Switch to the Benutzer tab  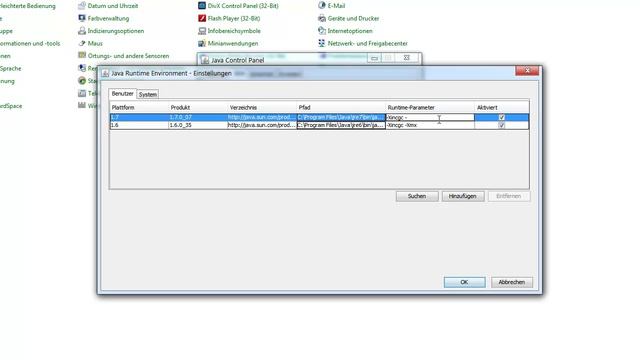[x=122, y=94]
